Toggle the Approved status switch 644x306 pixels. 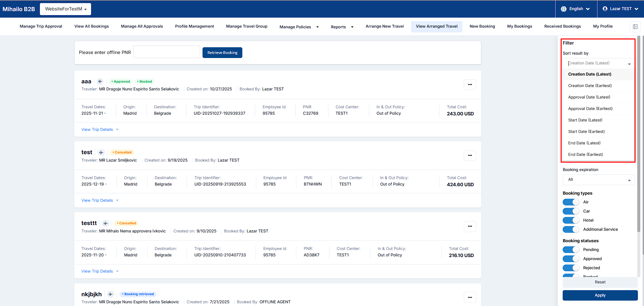tap(571, 259)
